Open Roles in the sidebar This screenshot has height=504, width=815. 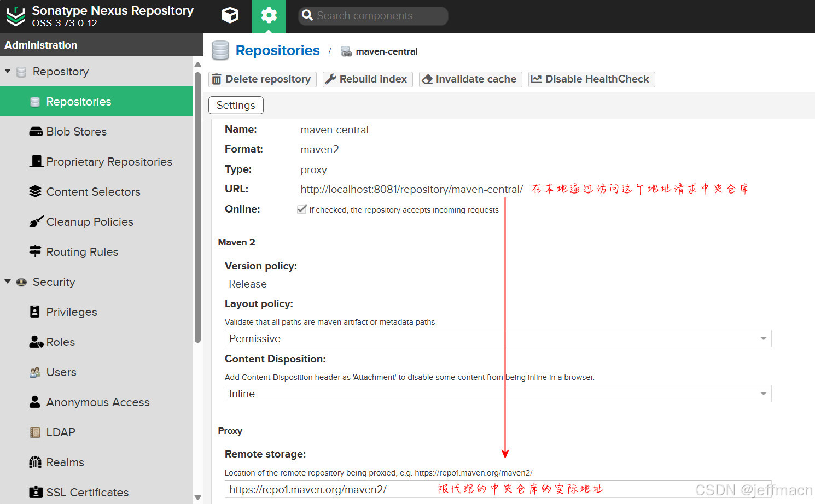(96, 342)
